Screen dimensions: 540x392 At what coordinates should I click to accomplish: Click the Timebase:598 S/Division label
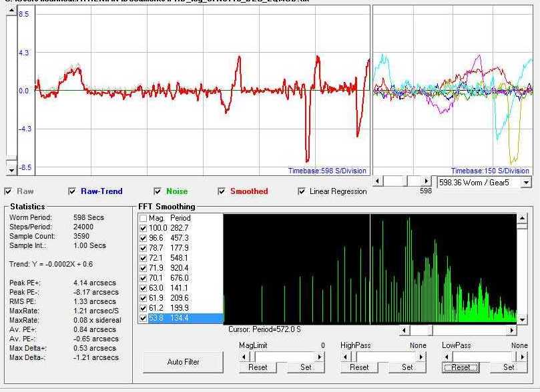[327, 171]
